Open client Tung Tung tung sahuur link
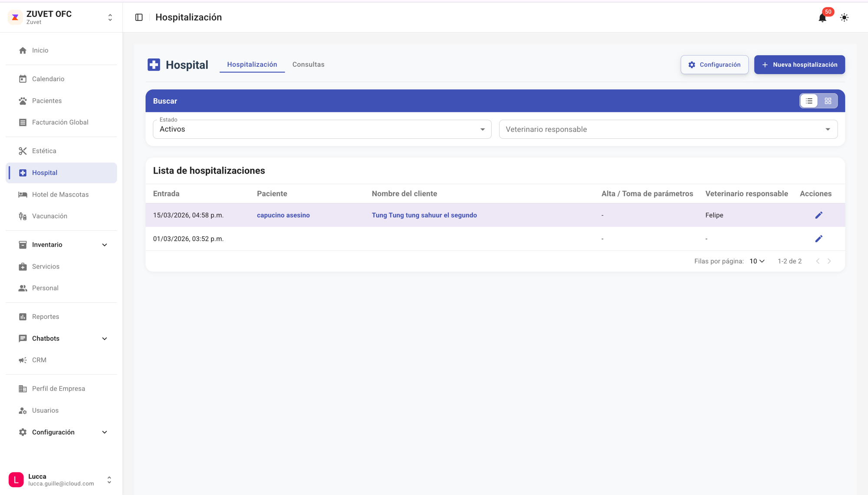Viewport: 868px width, 495px height. 424,215
